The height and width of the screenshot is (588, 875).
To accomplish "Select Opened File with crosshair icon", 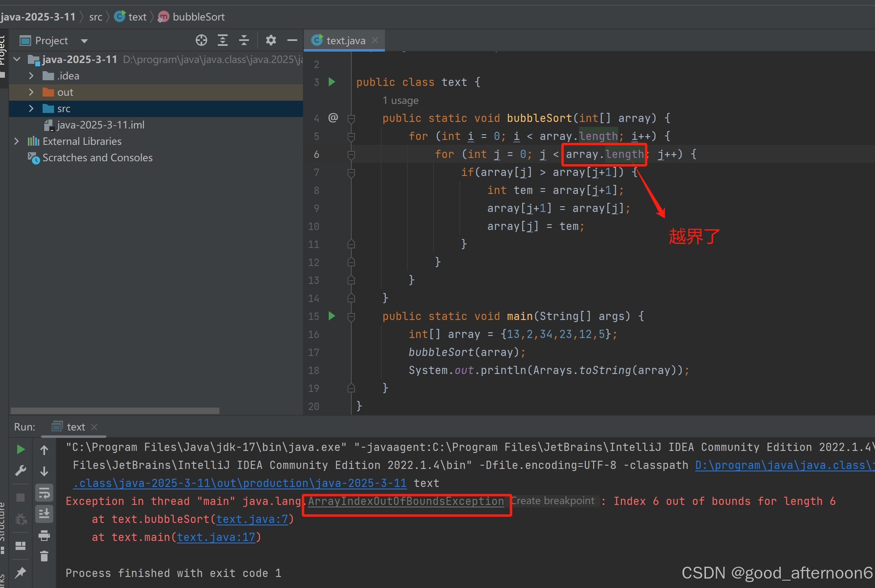I will coord(201,40).
